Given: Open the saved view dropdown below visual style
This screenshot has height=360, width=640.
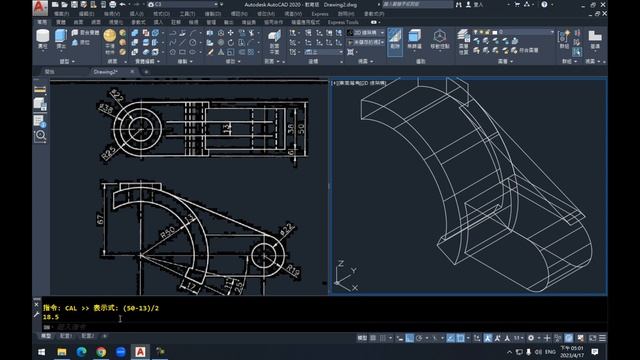Looking at the screenshot, I should [365, 42].
